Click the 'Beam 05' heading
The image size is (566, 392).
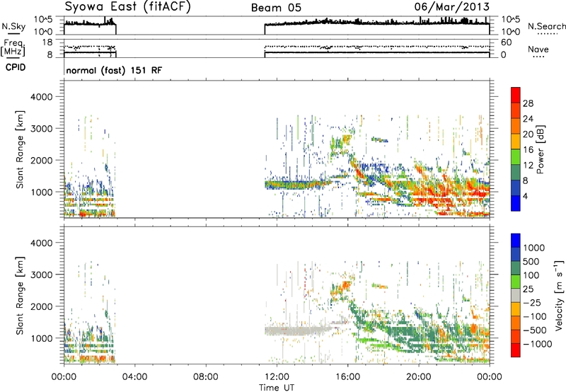pos(276,8)
